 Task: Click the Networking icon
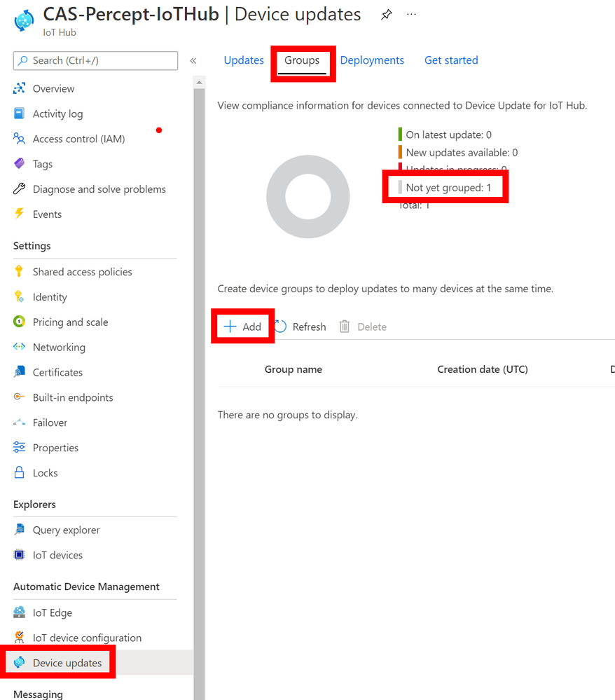pos(19,346)
